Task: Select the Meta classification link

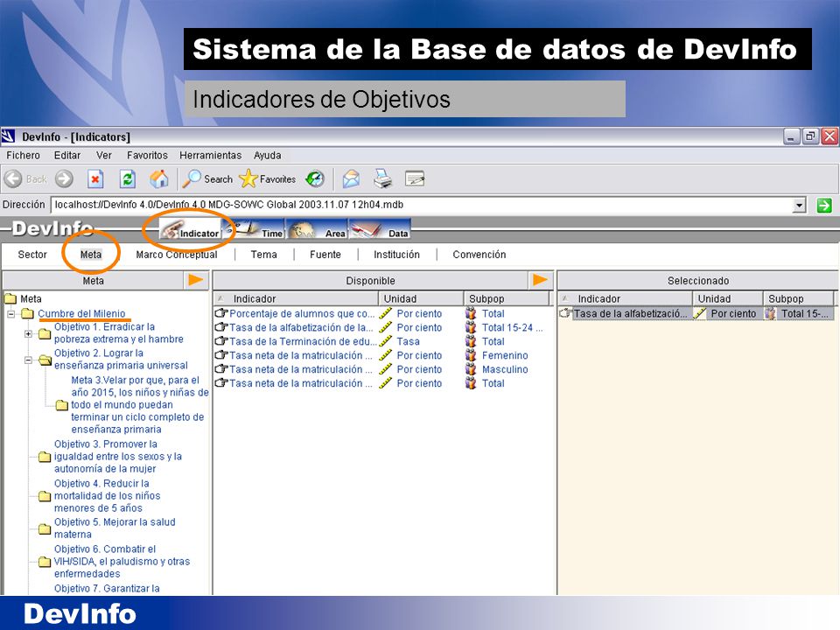Action: [x=90, y=255]
